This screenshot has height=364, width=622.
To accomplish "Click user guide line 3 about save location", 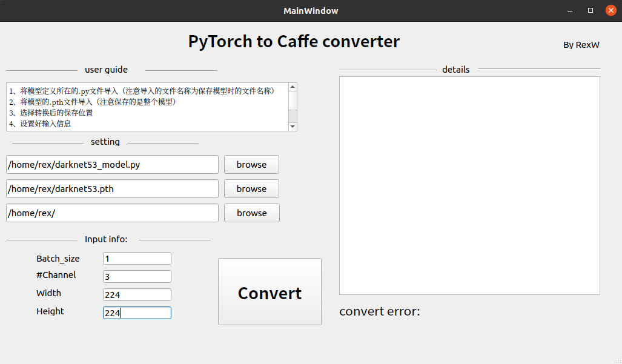I will 51,113.
